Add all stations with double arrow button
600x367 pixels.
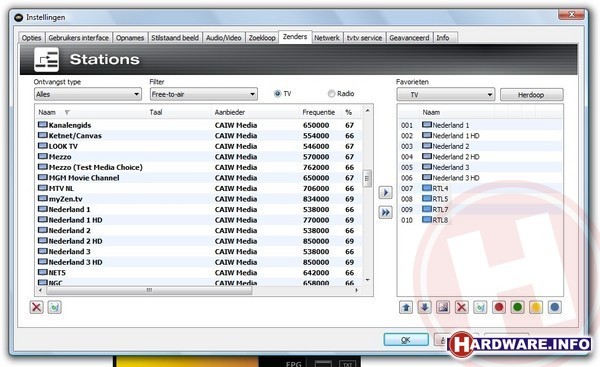point(385,212)
